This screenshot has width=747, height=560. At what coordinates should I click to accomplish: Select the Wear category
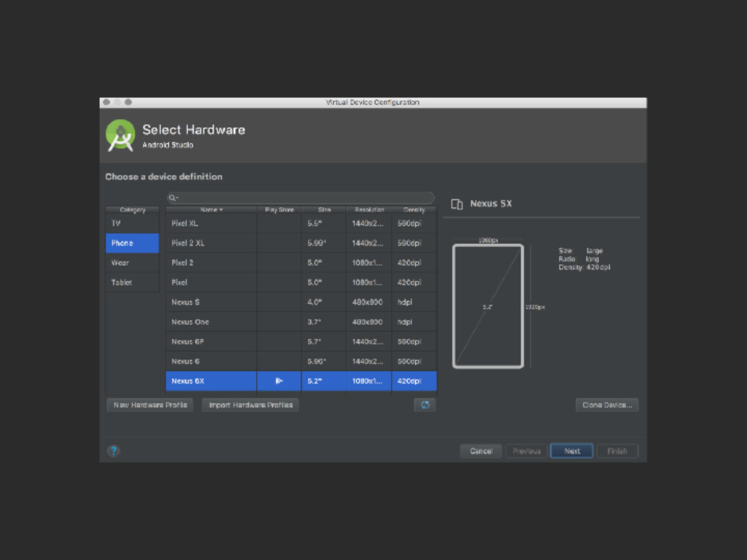coord(132,262)
